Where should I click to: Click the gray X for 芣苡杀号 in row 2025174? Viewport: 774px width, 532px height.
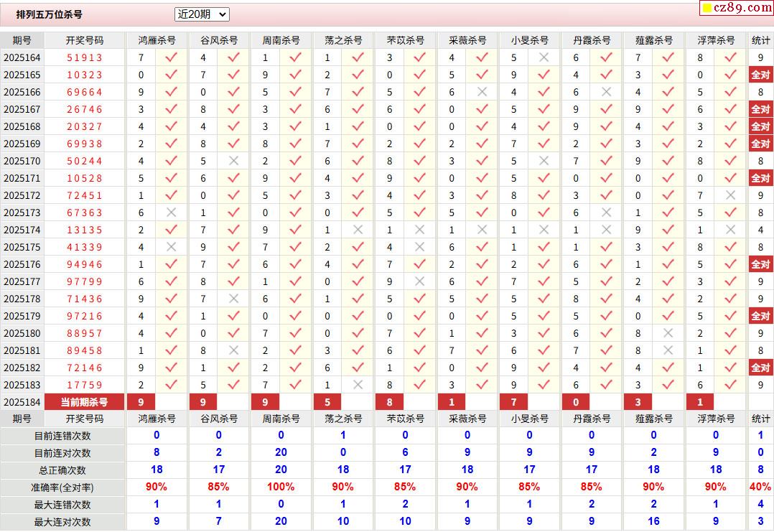tap(419, 230)
